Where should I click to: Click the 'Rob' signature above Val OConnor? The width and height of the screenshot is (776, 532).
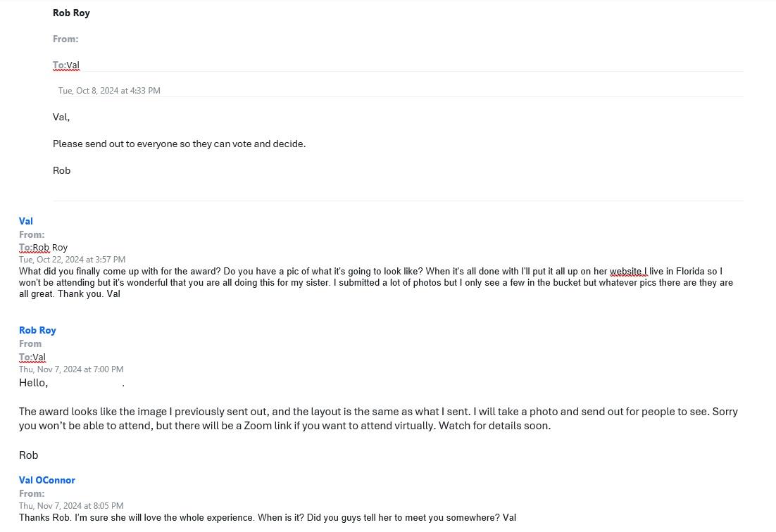(x=28, y=455)
